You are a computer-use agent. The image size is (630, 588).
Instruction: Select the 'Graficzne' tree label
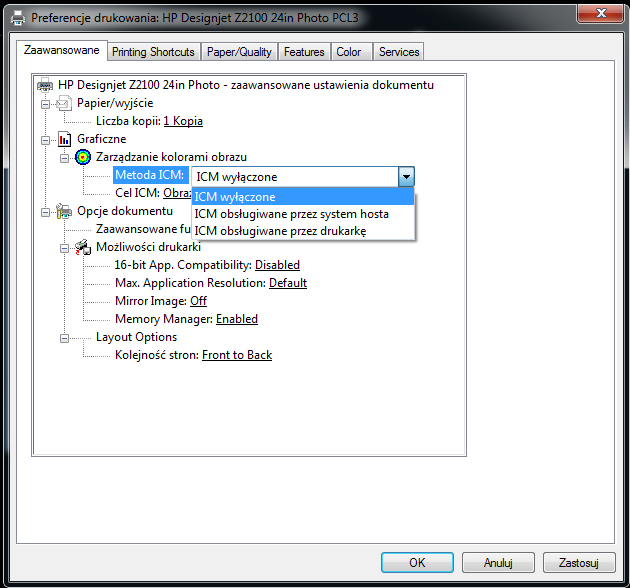pos(102,139)
